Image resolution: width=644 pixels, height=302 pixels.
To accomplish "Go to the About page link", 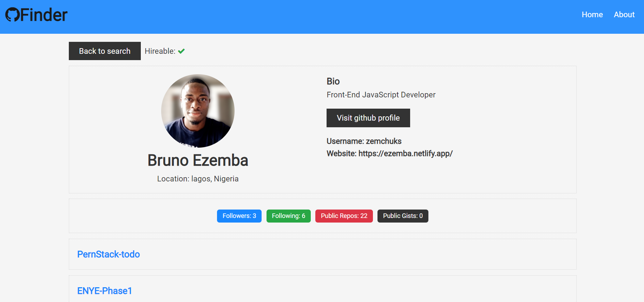I will pyautogui.click(x=624, y=15).
